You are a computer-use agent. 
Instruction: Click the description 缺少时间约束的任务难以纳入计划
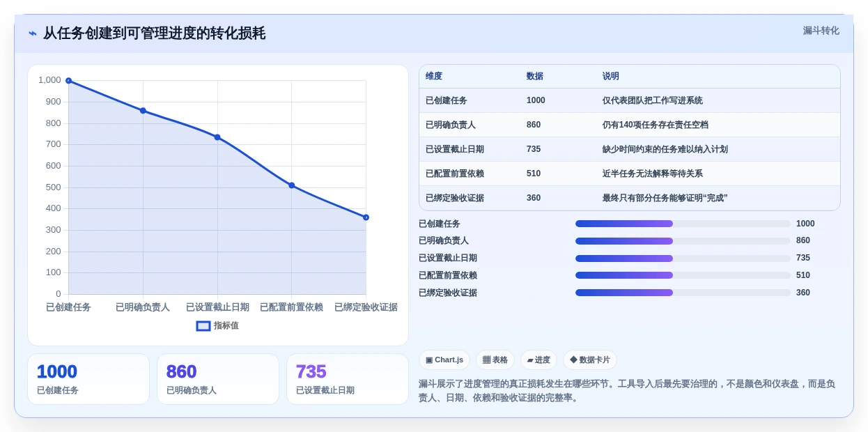tap(665, 149)
